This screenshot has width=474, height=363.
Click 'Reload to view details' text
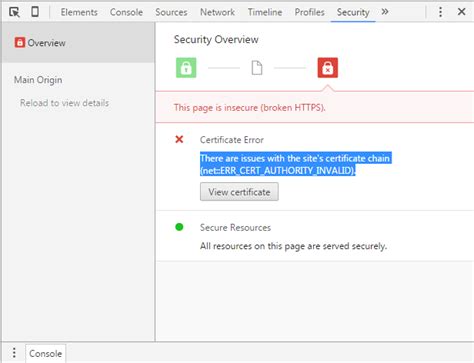coord(64,103)
